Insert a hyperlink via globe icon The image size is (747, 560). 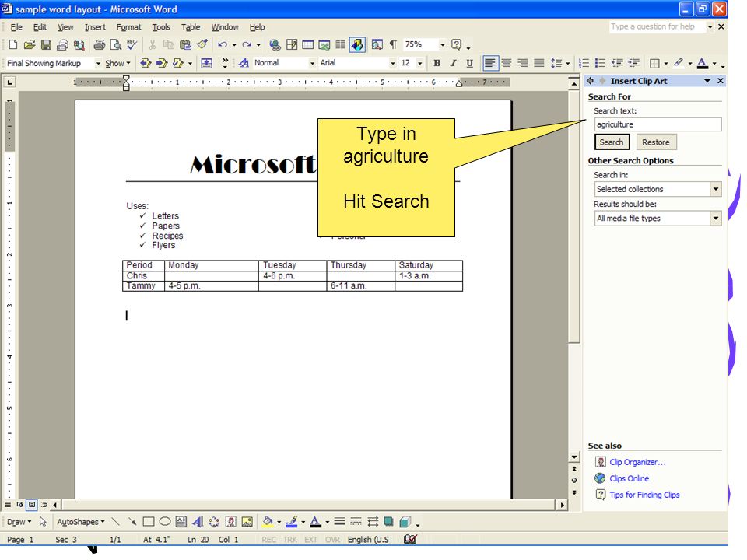275,45
